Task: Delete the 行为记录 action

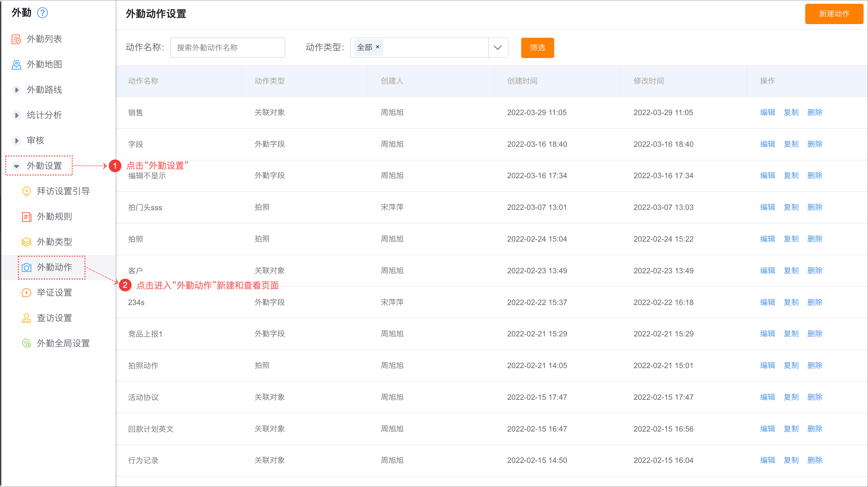Action: coord(814,460)
